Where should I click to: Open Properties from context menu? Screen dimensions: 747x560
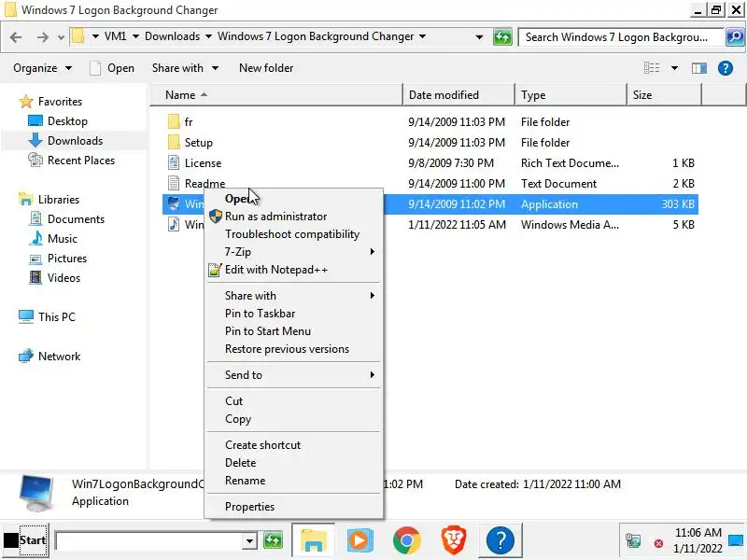(x=293, y=507)
